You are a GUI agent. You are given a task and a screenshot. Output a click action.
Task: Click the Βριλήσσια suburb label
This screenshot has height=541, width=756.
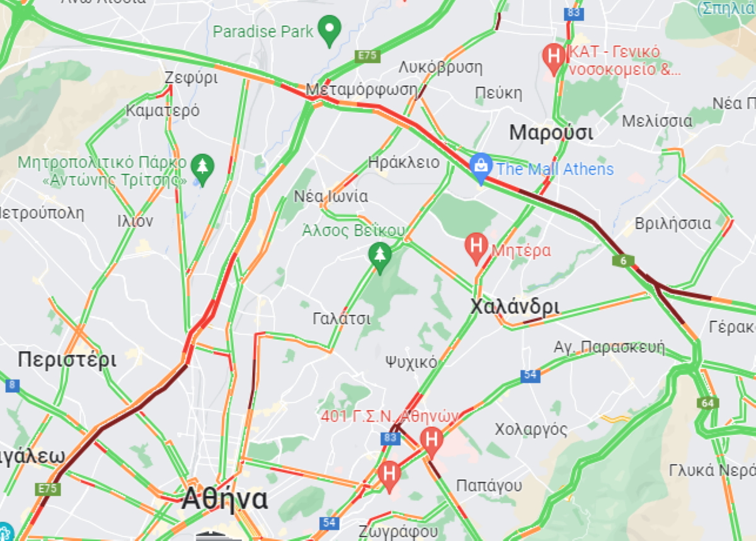[x=673, y=223]
